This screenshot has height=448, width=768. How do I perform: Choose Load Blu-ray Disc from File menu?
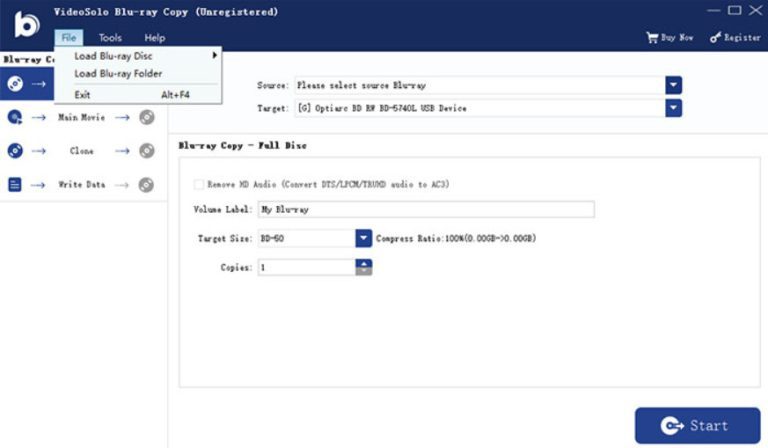[113, 56]
